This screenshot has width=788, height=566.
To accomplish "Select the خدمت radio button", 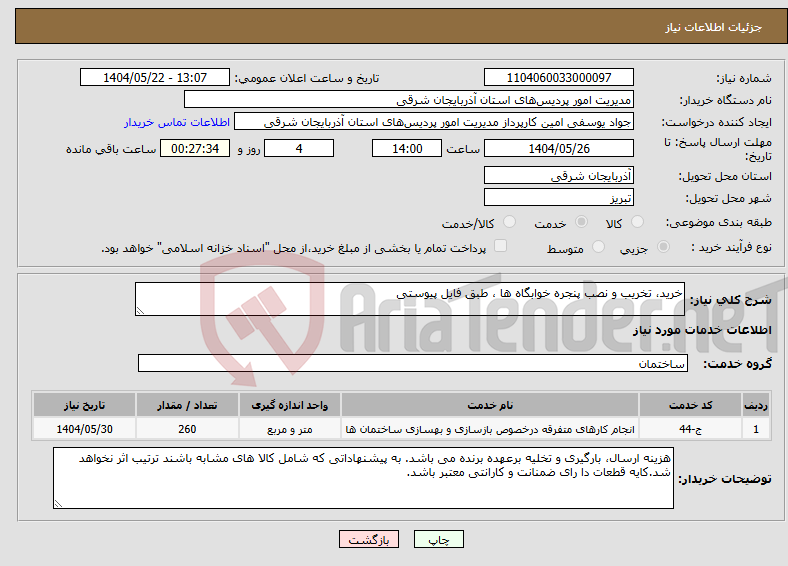I will (581, 222).
